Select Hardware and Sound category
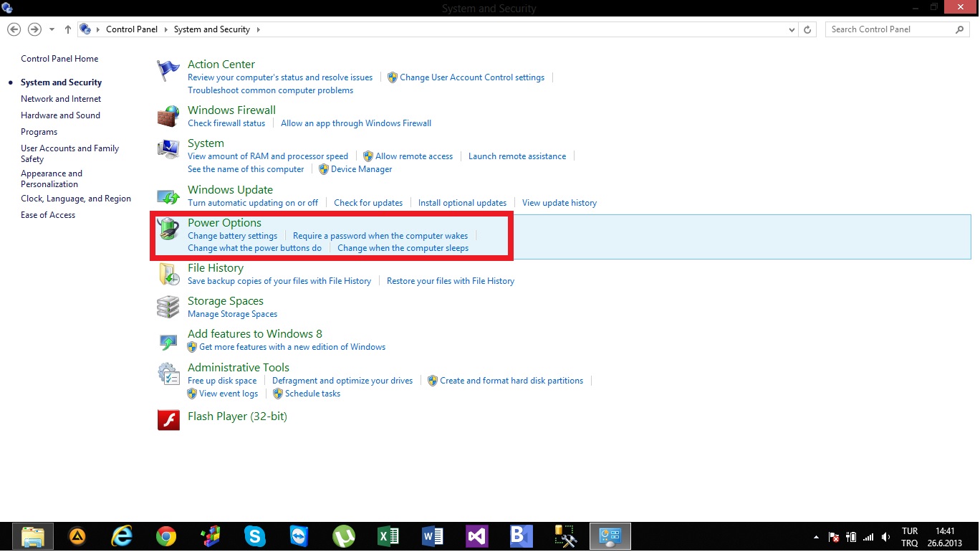980x552 pixels. point(60,115)
